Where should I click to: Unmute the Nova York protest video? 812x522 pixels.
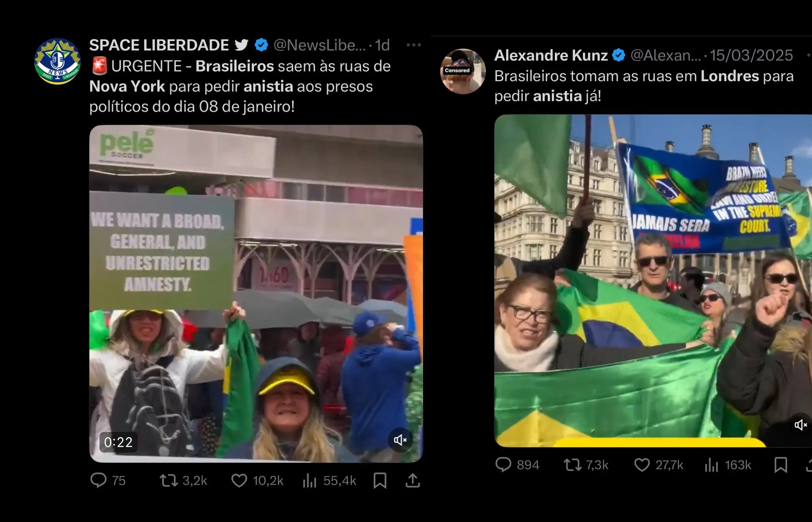pyautogui.click(x=400, y=440)
